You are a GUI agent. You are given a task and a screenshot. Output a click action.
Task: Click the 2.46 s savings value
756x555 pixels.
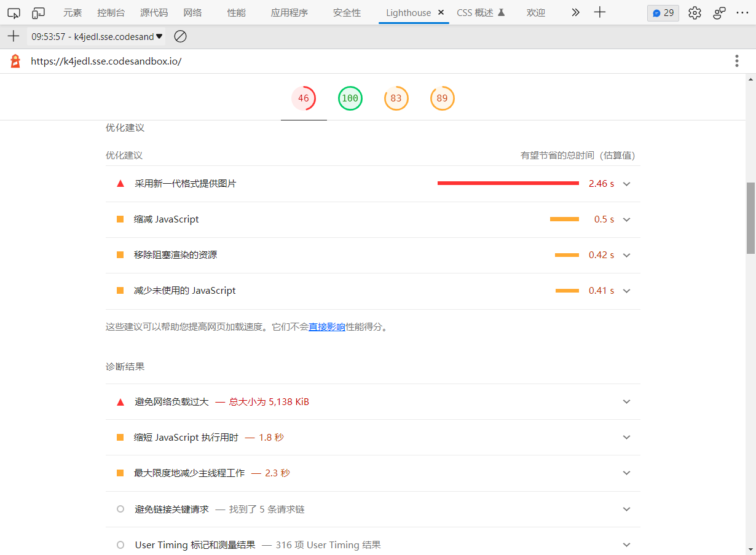[601, 184]
